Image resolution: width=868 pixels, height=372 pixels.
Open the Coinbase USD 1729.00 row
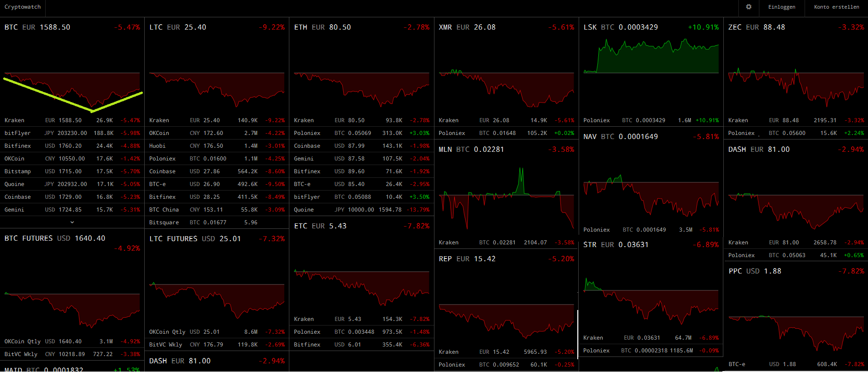pyautogui.click(x=72, y=197)
